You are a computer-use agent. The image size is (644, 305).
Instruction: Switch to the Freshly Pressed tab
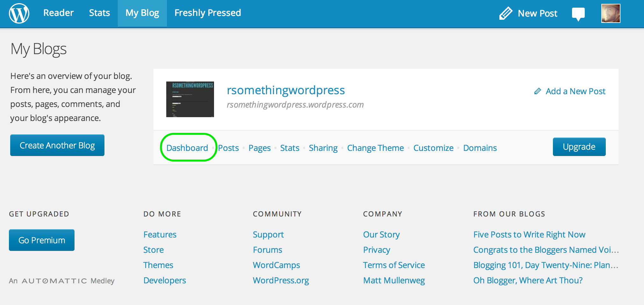[207, 13]
